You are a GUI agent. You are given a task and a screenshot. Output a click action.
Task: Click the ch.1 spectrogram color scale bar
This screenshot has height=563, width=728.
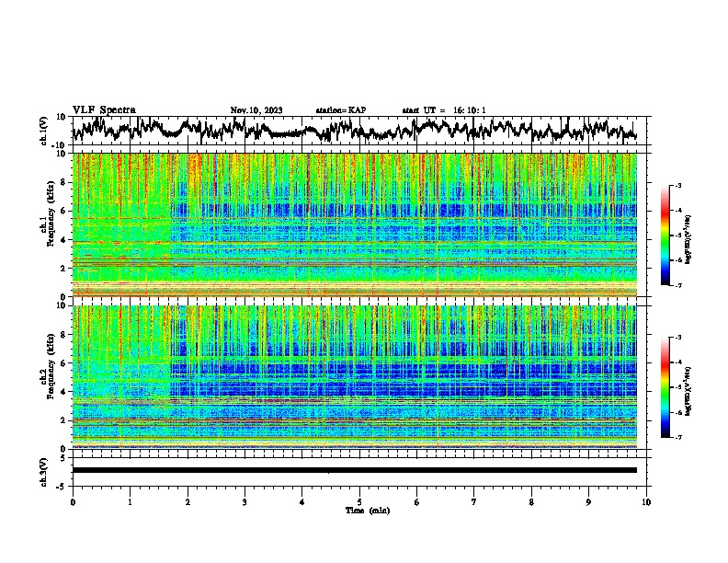(x=665, y=236)
